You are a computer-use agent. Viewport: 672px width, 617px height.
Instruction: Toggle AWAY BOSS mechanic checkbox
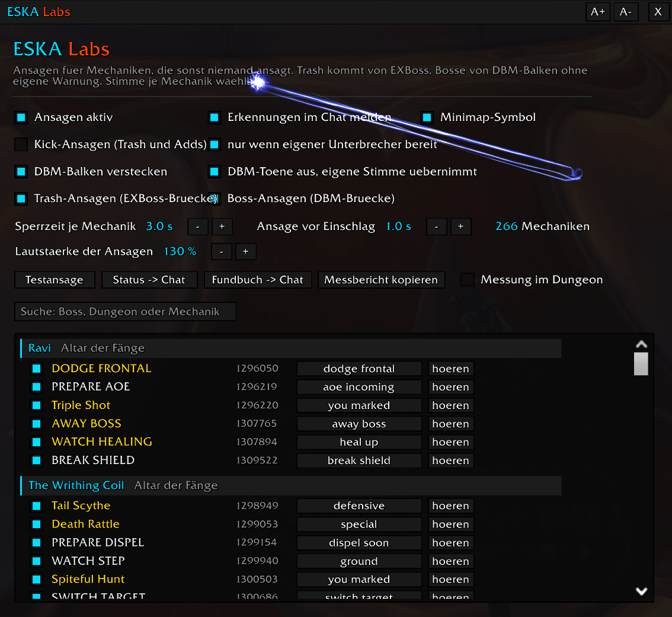(36, 424)
